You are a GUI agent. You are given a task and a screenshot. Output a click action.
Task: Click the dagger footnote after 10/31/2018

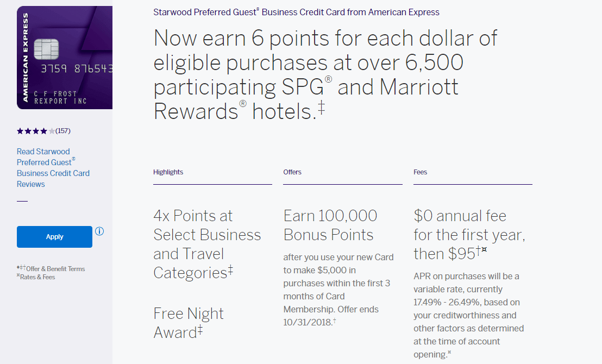pos(334,320)
